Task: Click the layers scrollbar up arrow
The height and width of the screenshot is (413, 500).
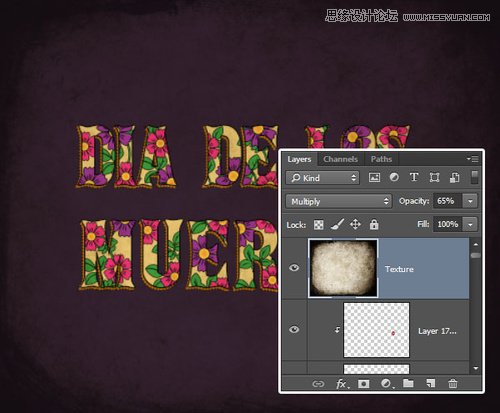Action: (x=476, y=245)
